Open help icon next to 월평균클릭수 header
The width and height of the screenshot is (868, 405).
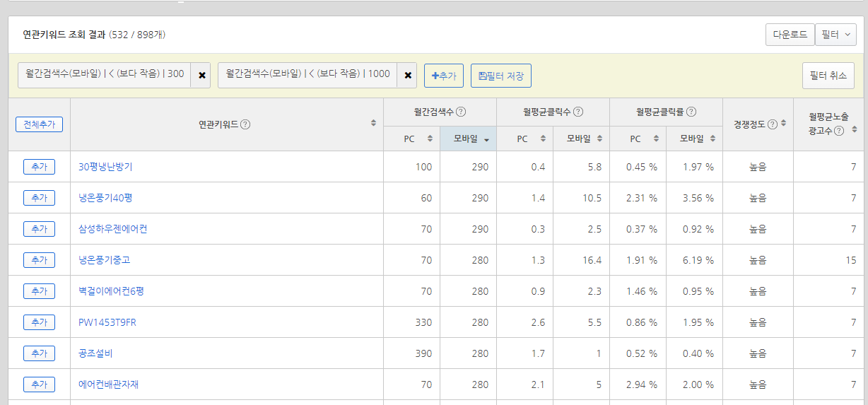click(x=578, y=112)
